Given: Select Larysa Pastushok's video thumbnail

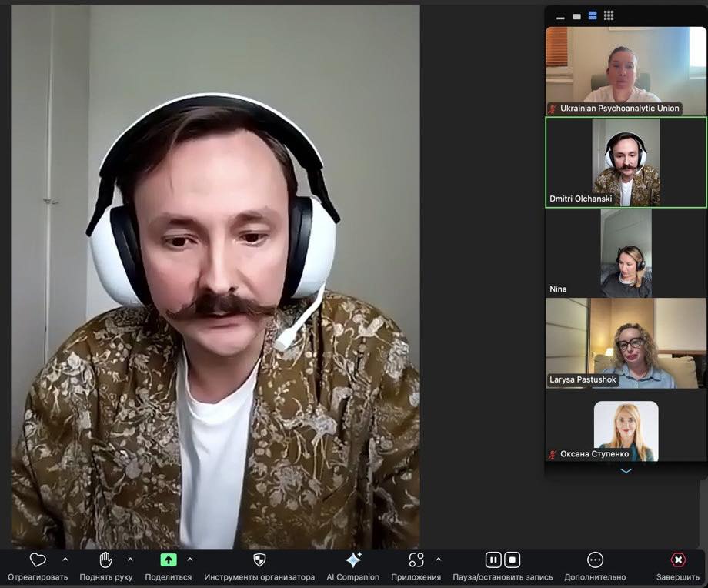Looking at the screenshot, I should [626, 343].
